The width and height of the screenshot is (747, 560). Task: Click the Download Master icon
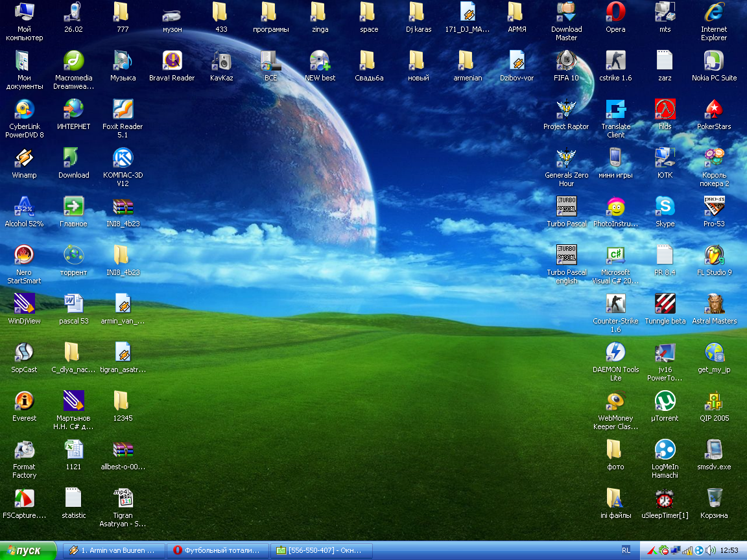click(566, 12)
